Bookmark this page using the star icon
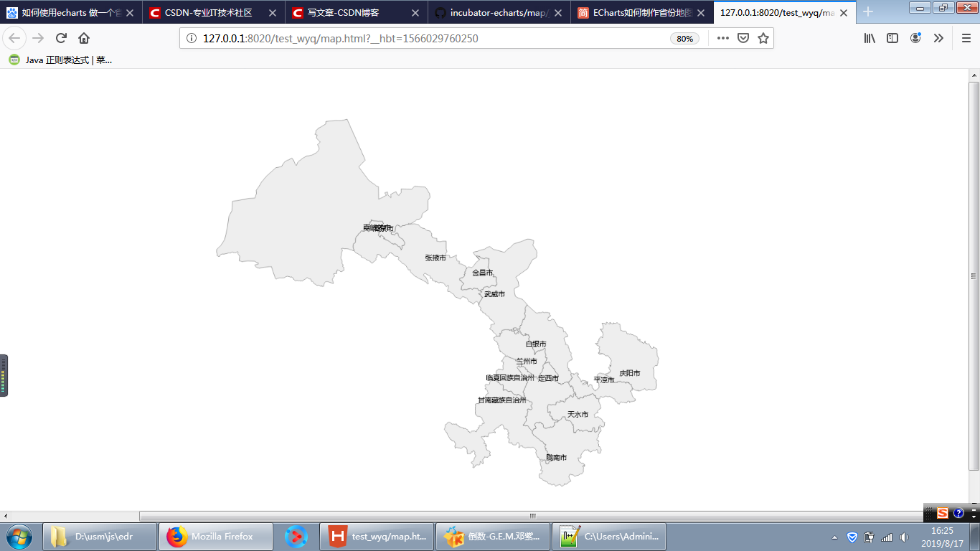This screenshot has height=551, width=980. (763, 38)
